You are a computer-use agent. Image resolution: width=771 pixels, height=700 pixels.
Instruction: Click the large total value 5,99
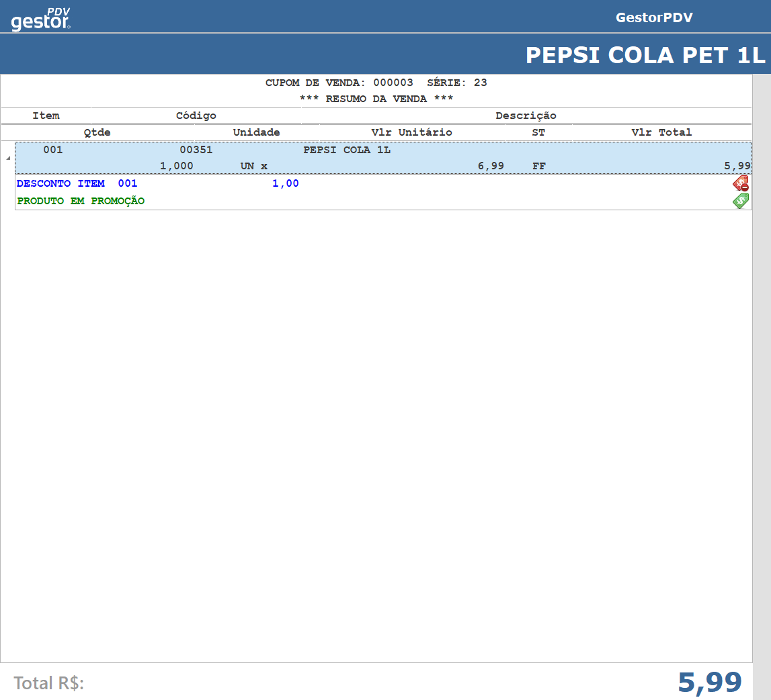[709, 683]
